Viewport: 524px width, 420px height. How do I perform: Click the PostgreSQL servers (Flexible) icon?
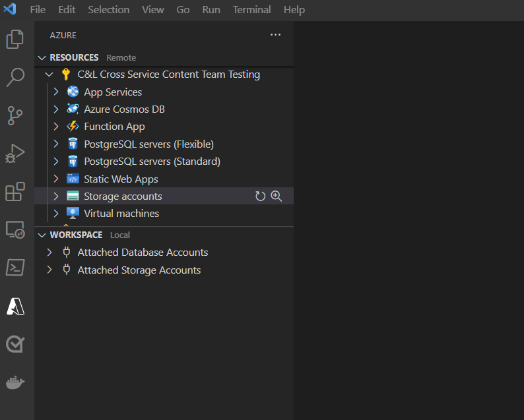click(x=73, y=144)
